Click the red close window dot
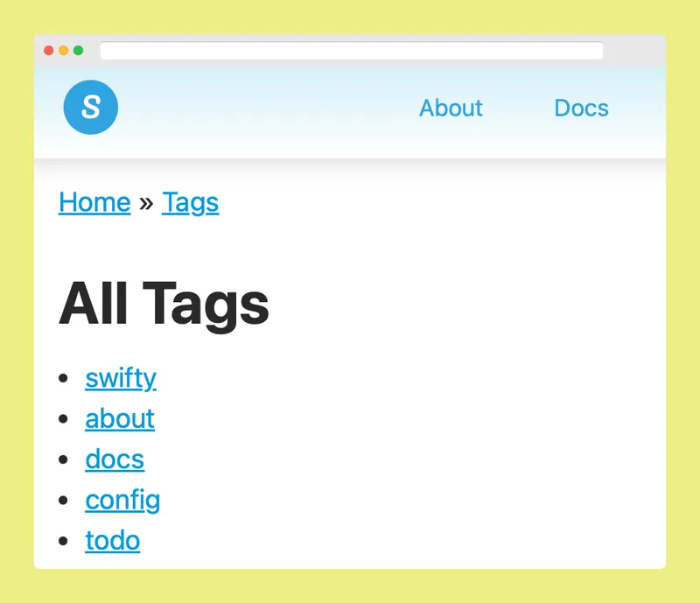700x603 pixels. 49,51
